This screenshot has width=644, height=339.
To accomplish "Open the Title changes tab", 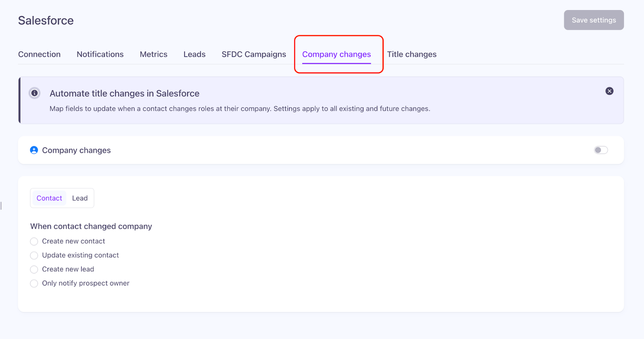I will (x=412, y=54).
